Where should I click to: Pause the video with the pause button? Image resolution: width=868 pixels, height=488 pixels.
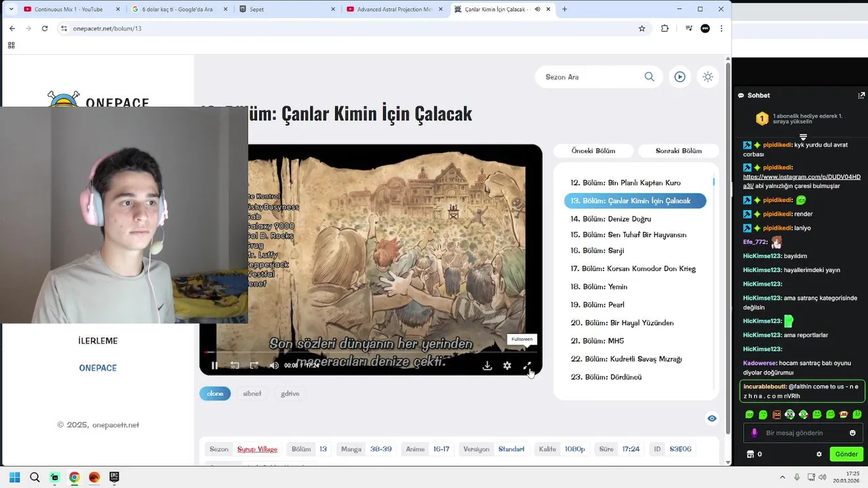[214, 365]
